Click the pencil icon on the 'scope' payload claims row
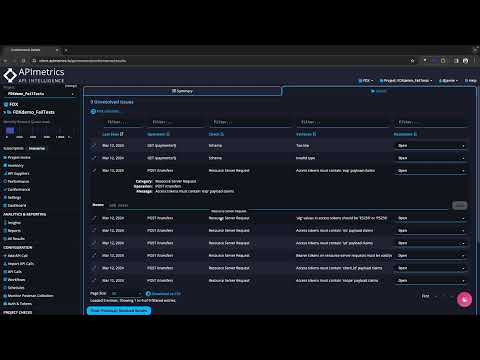Image resolution: width=480 pixels, height=360 pixels. (x=94, y=280)
